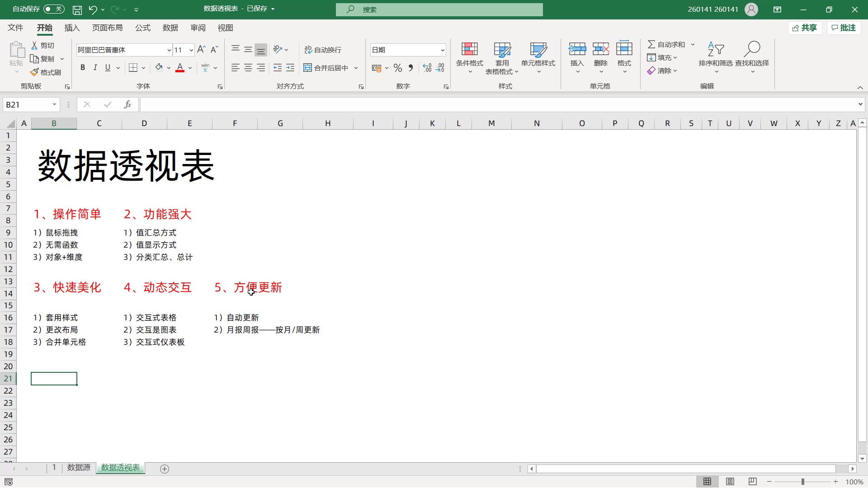Screen dimensions: 868x488
Task: Collapse the ribbon with the caret
Action: coord(860,87)
